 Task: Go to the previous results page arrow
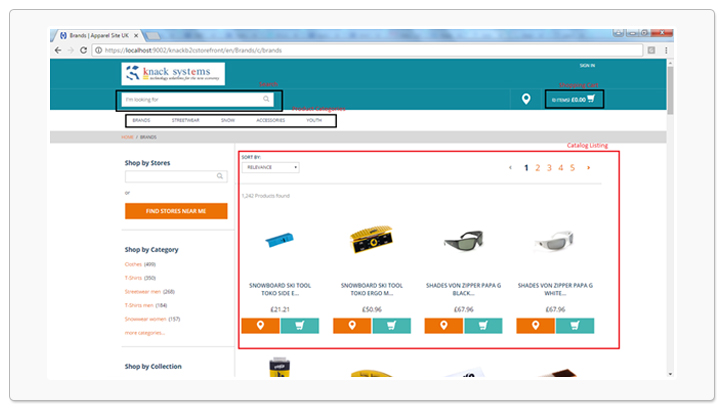[x=510, y=168]
